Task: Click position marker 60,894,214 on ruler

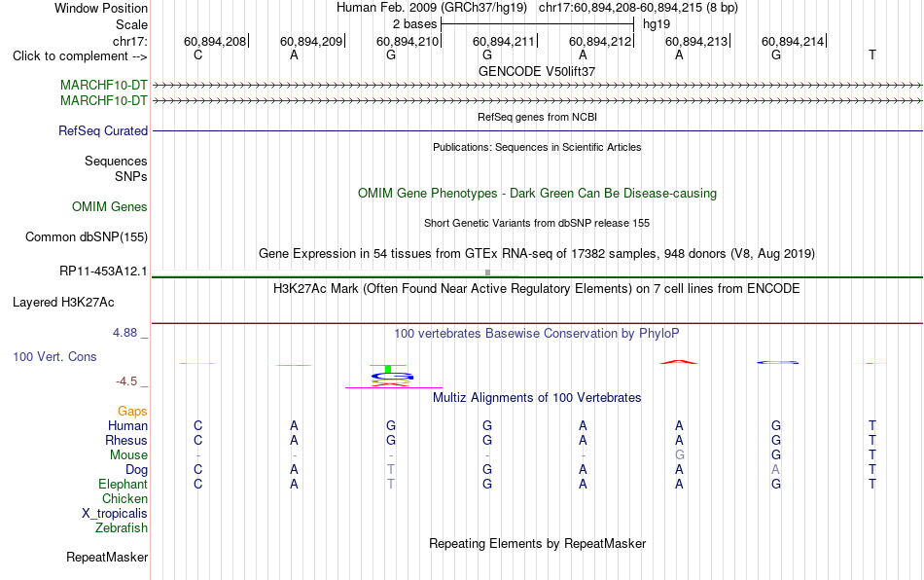Action: click(x=794, y=41)
